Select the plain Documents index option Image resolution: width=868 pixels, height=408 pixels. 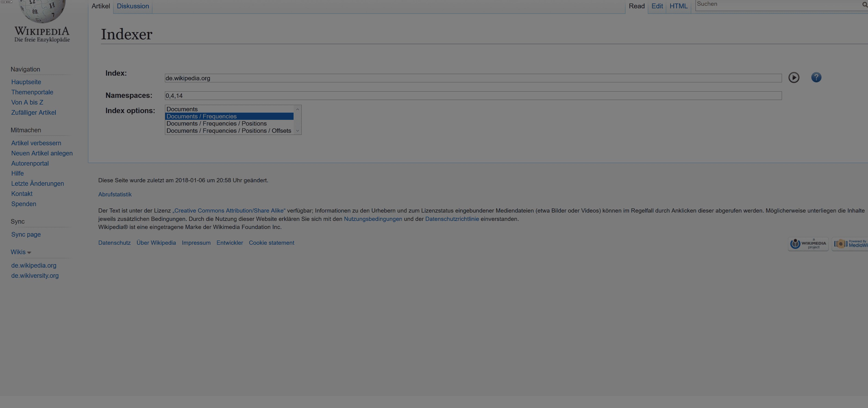coord(229,109)
